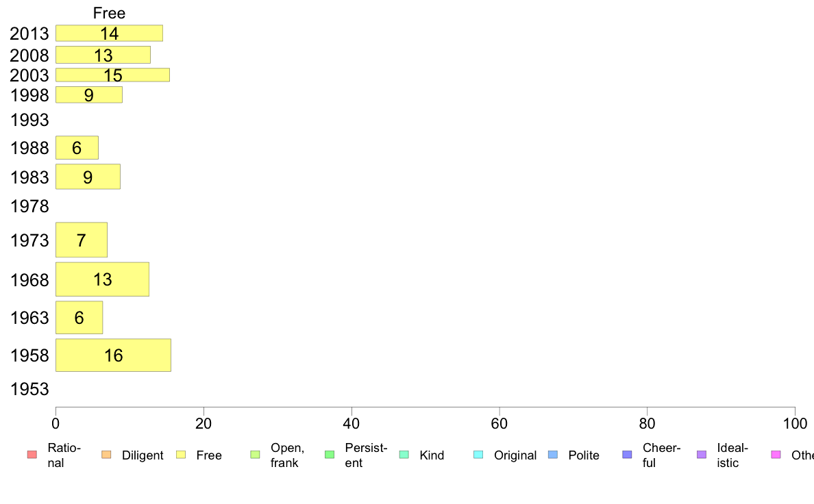Click the 40 tick on x-axis
814x504 pixels.
click(x=351, y=424)
